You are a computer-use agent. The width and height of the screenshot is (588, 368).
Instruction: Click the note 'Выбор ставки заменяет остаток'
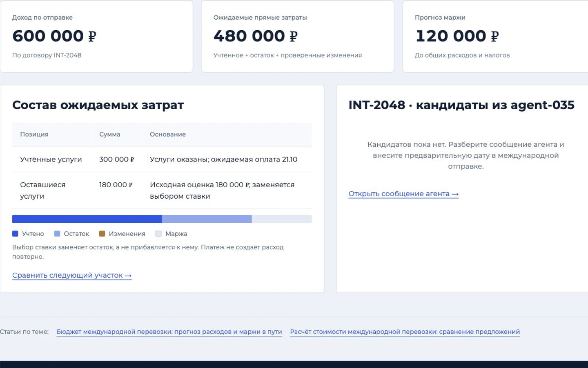[148, 252]
